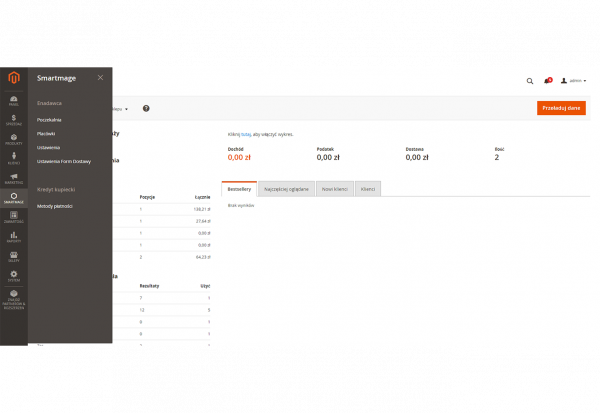Click the Brak wyników message

241,206
